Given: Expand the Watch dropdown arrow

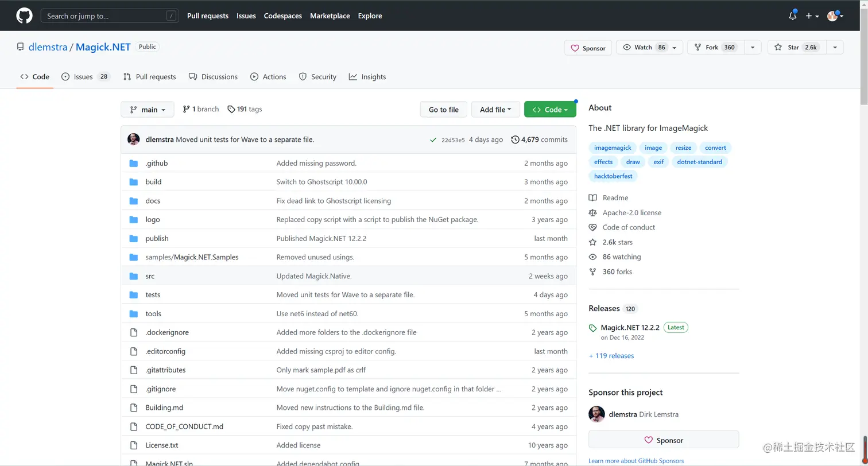Looking at the screenshot, I should click(675, 48).
